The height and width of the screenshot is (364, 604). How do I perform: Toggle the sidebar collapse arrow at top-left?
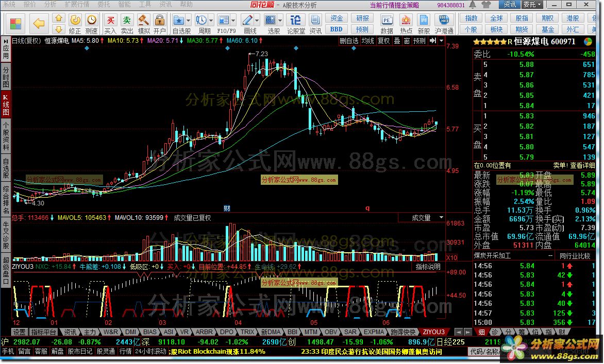click(5, 40)
